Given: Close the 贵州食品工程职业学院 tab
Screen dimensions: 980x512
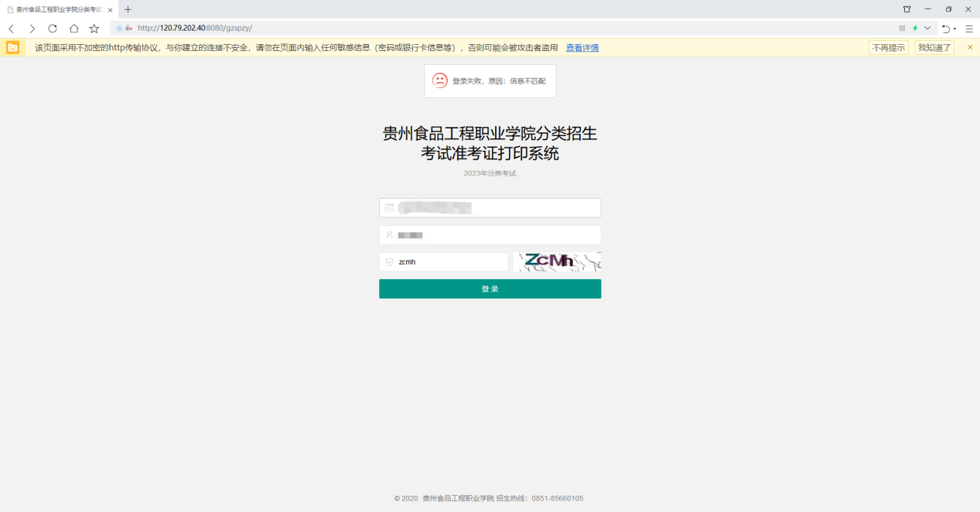Looking at the screenshot, I should [x=111, y=9].
